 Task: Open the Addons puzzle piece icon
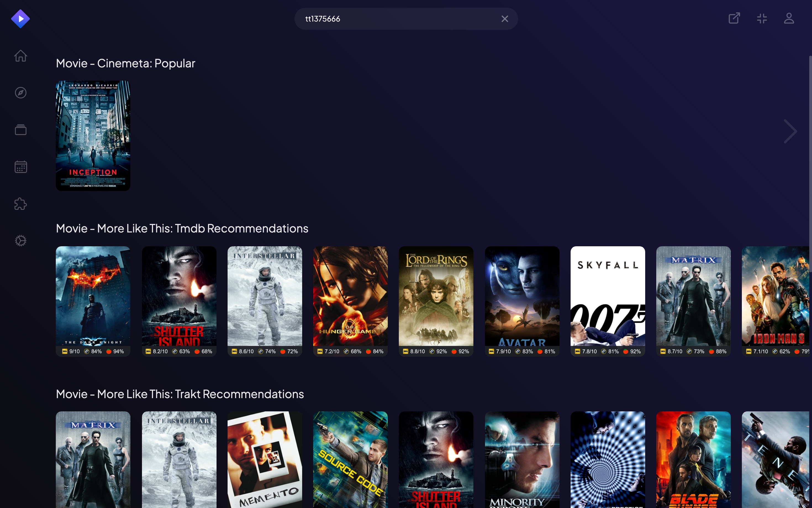coord(20,203)
